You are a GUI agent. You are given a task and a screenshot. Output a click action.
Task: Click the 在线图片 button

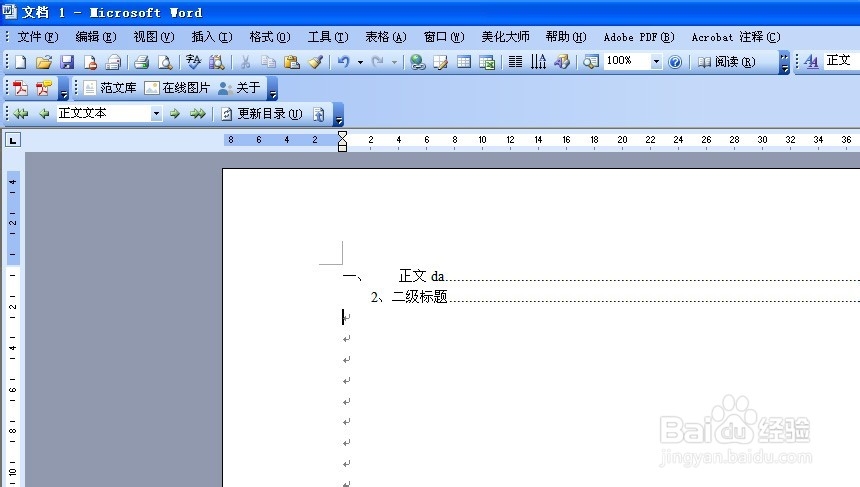click(x=178, y=88)
